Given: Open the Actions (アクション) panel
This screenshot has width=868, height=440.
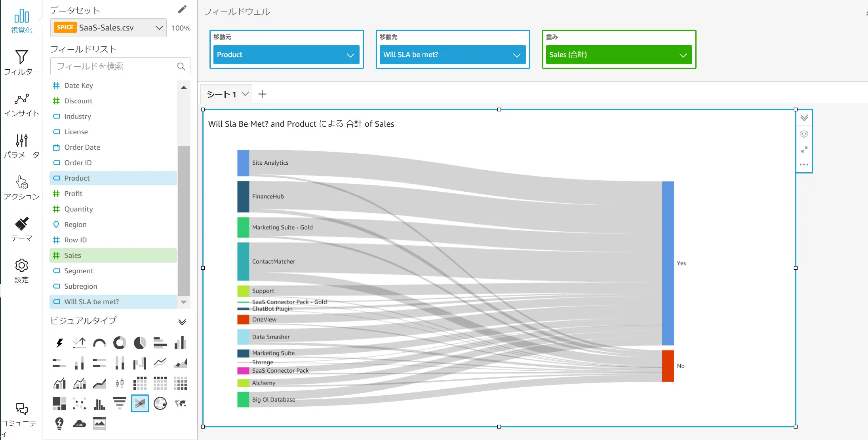Looking at the screenshot, I should click(x=21, y=188).
